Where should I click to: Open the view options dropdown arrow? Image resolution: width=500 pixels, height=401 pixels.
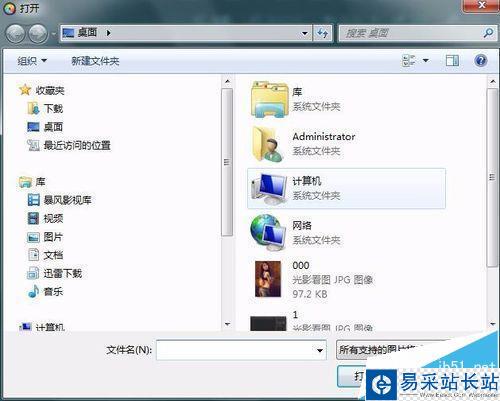426,61
